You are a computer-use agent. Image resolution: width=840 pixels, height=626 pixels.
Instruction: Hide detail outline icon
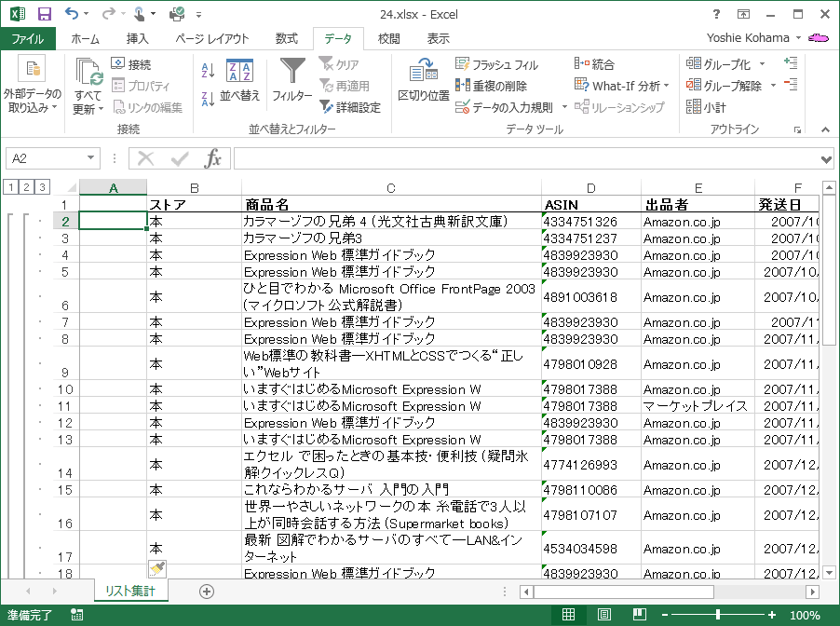791,84
